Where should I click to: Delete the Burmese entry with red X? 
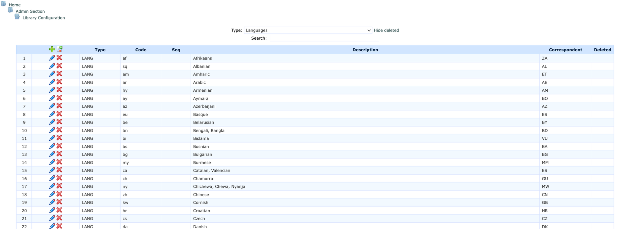coord(59,162)
